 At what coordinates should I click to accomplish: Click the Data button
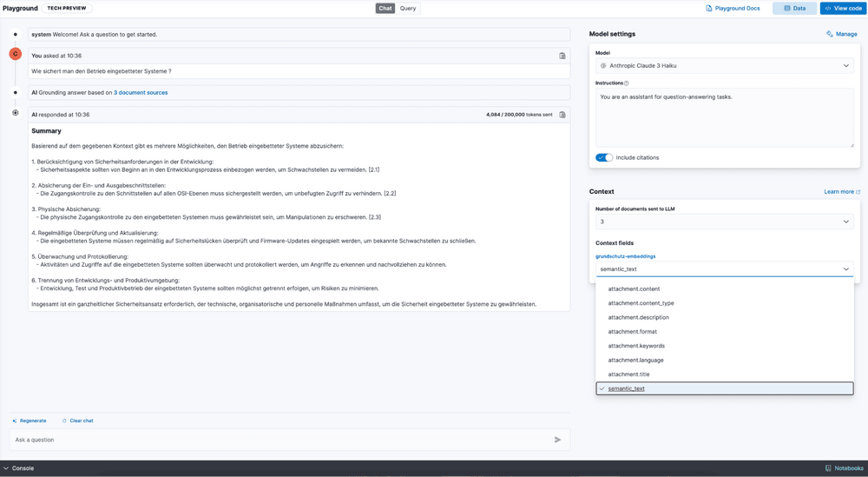[794, 8]
